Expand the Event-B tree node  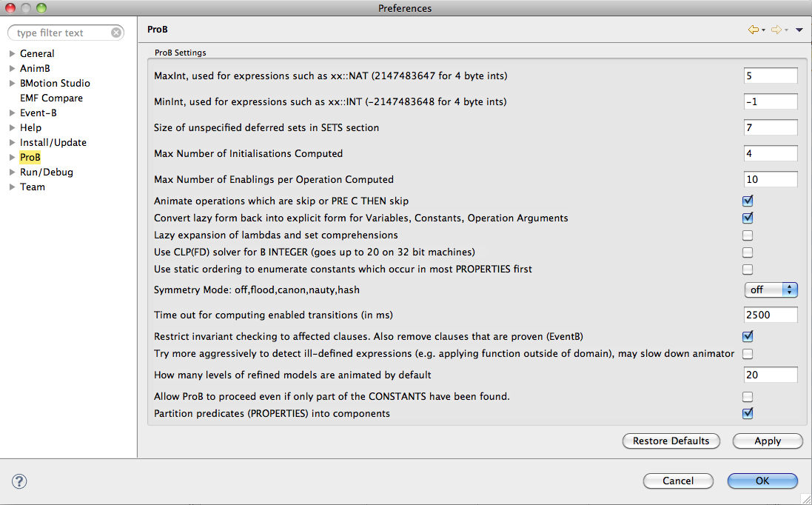coord(12,113)
